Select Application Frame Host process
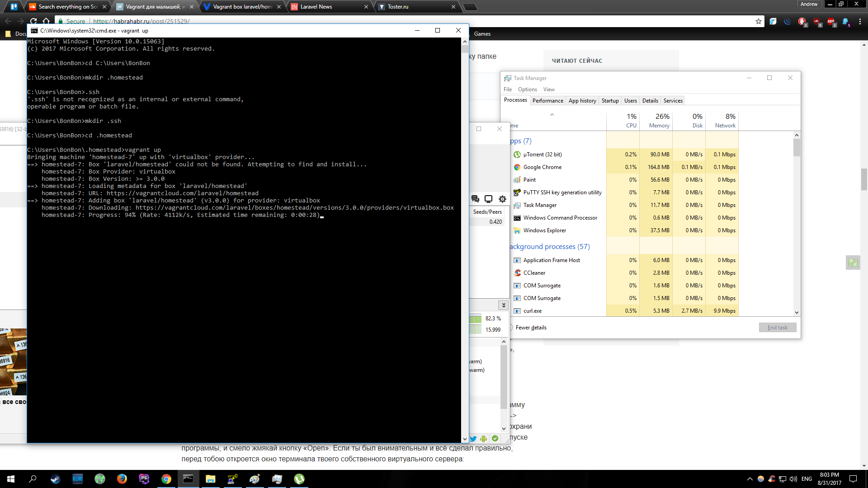The image size is (868, 488). (624, 260)
